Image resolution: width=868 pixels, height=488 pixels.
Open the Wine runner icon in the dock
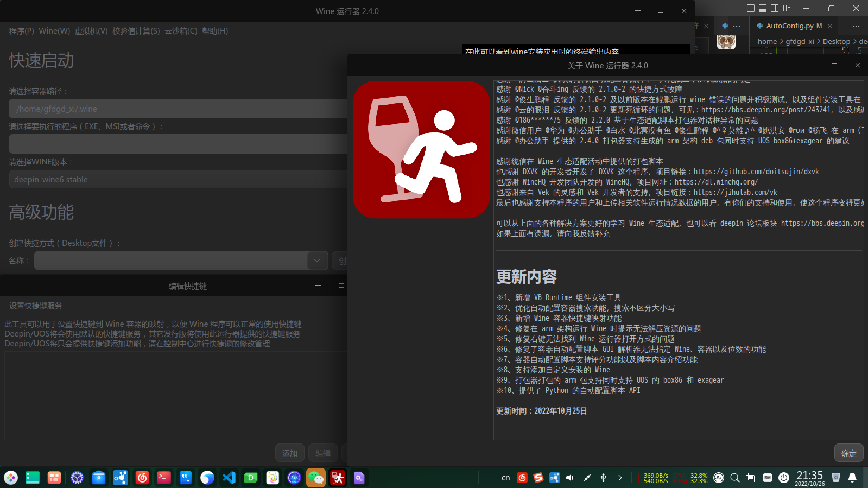(x=338, y=478)
